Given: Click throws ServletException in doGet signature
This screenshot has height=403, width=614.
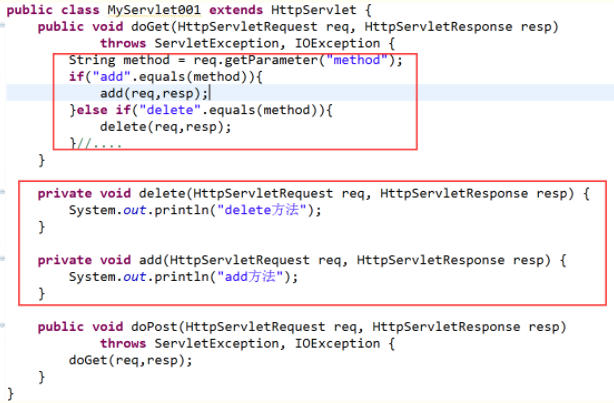Looking at the screenshot, I should 190,43.
